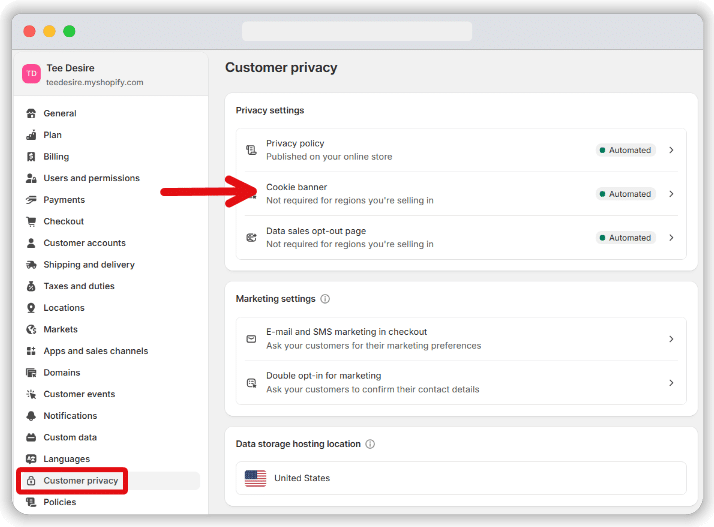
Task: Open Shipping and delivery settings
Action: coord(89,265)
